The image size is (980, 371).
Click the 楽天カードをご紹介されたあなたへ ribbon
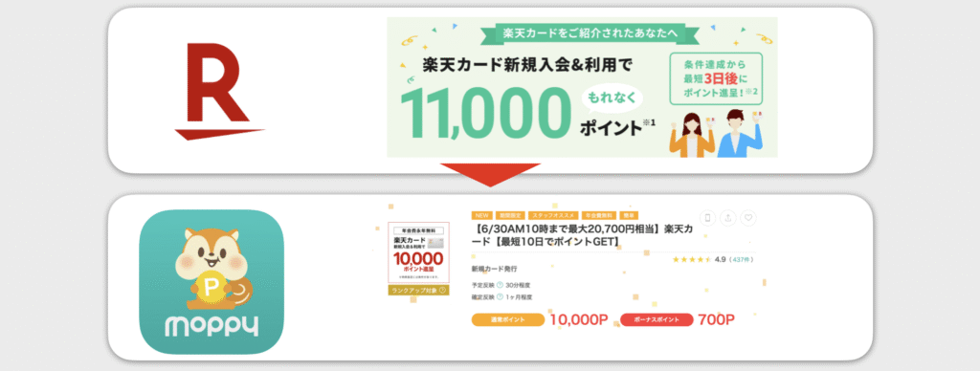tap(591, 33)
